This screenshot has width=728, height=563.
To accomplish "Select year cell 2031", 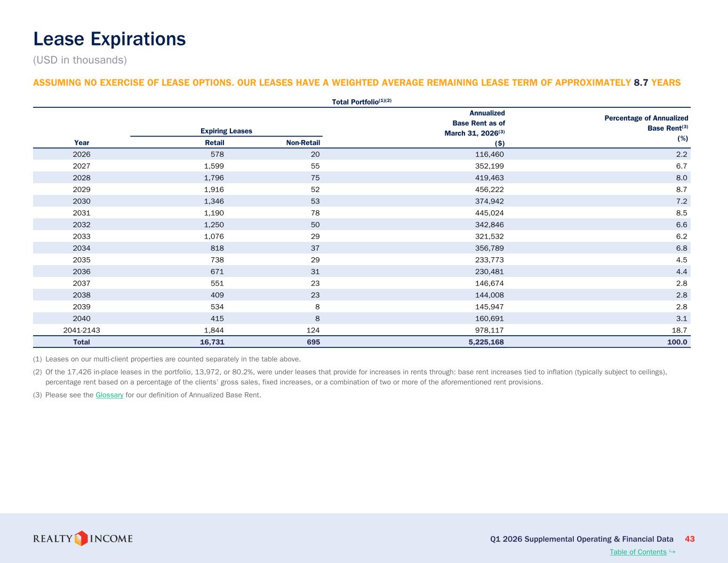I will 82,213.
